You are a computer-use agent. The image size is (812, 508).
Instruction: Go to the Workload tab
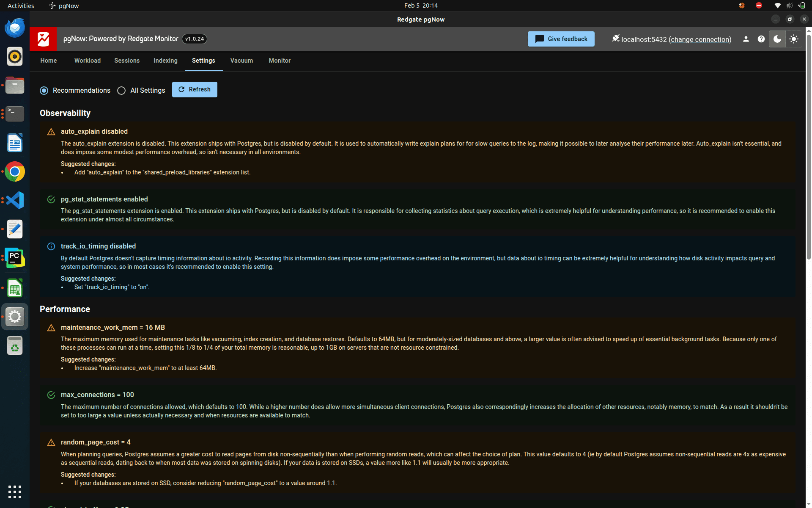[88, 61]
